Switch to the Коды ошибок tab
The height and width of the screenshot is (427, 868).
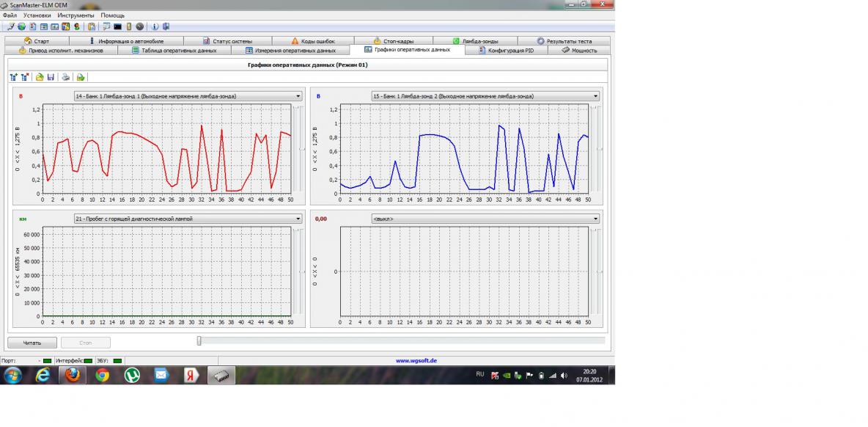point(312,41)
